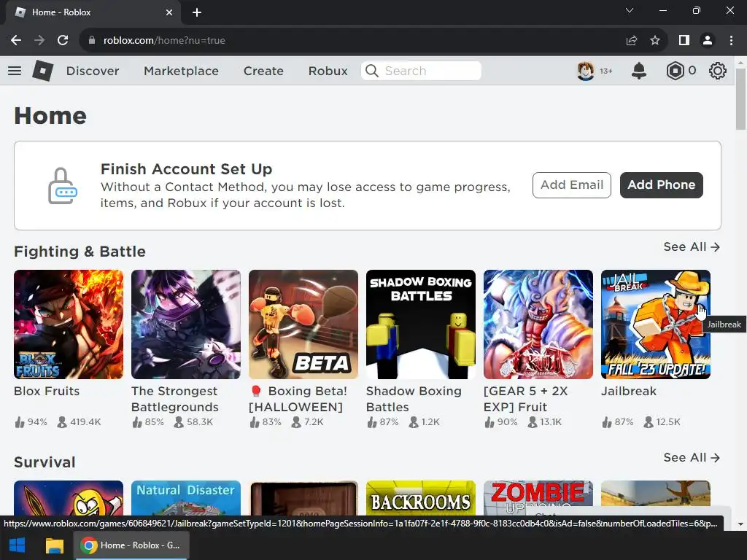The width and height of the screenshot is (747, 560).
Task: Click the search magnifier icon
Action: click(371, 71)
